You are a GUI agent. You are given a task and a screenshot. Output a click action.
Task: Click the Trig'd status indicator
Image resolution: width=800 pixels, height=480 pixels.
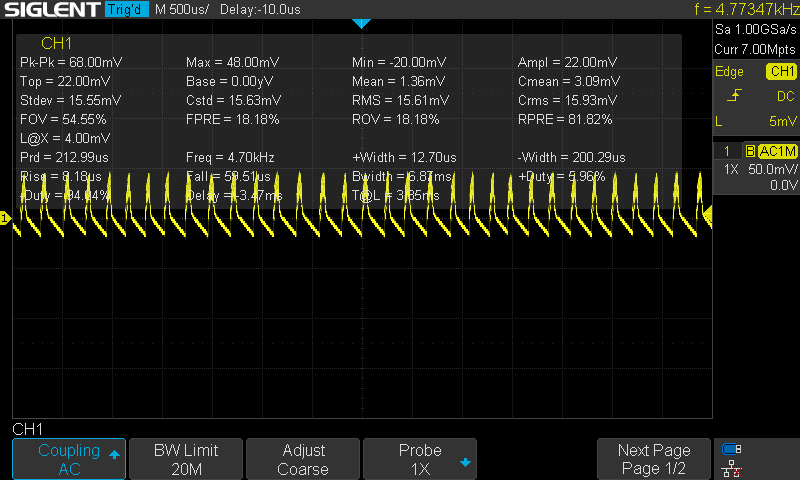pyautogui.click(x=126, y=9)
